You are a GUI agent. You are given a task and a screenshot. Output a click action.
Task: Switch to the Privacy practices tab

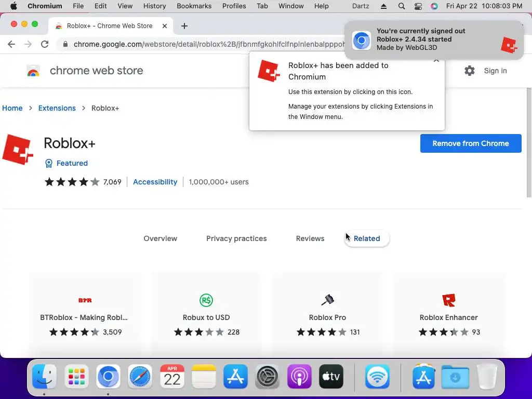coord(236,238)
